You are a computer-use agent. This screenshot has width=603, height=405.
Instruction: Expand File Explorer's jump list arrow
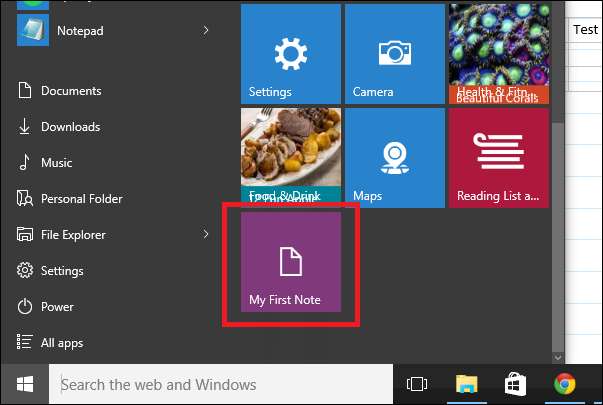[x=206, y=234]
